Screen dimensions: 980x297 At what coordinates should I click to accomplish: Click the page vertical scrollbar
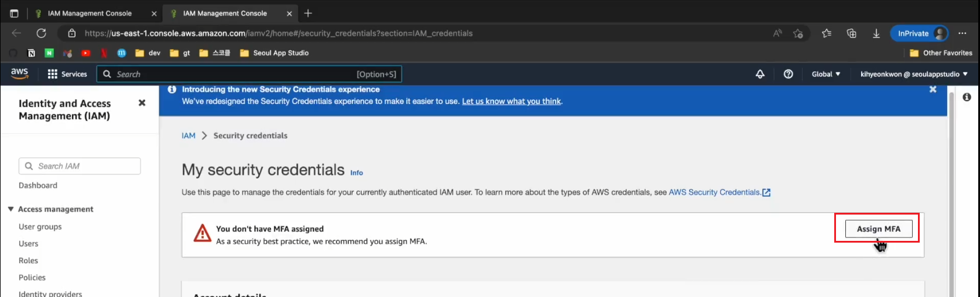click(x=952, y=193)
